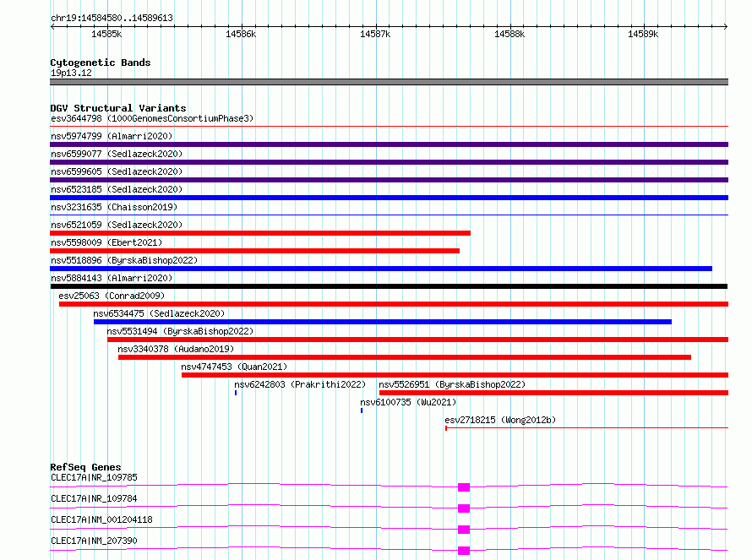Click the magenta exon block of NR_109785

tap(464, 487)
